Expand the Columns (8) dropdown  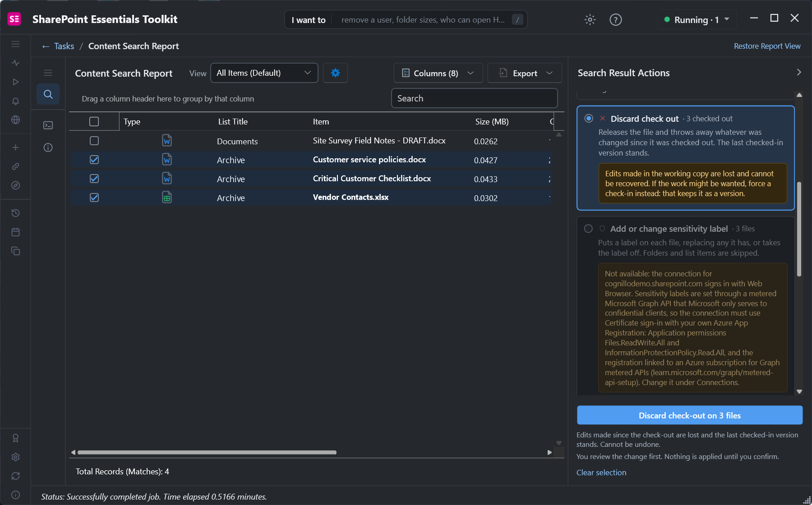[438, 73]
